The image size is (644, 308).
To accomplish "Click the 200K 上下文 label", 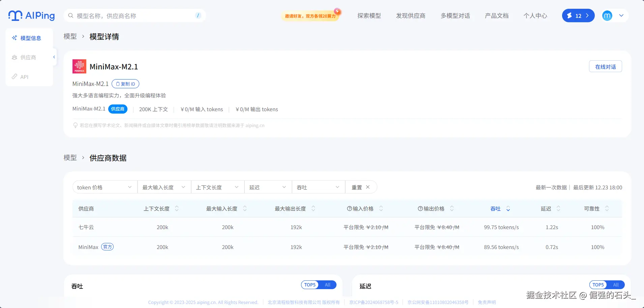I will (x=153, y=109).
